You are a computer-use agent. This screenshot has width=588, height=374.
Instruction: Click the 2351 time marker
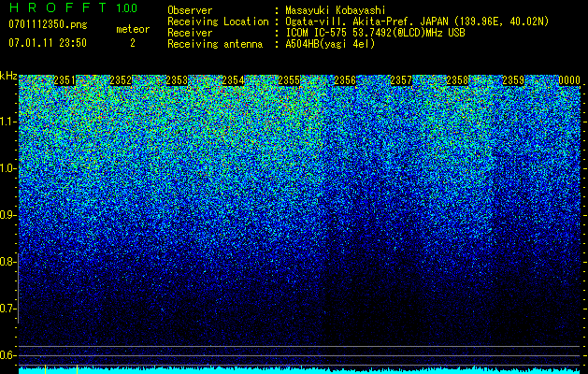65,80
